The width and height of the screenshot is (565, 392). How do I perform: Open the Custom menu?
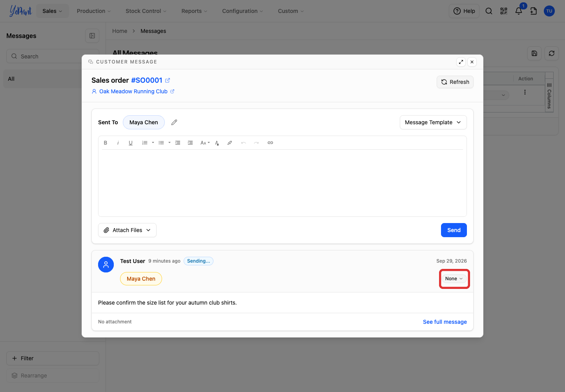[x=291, y=11]
